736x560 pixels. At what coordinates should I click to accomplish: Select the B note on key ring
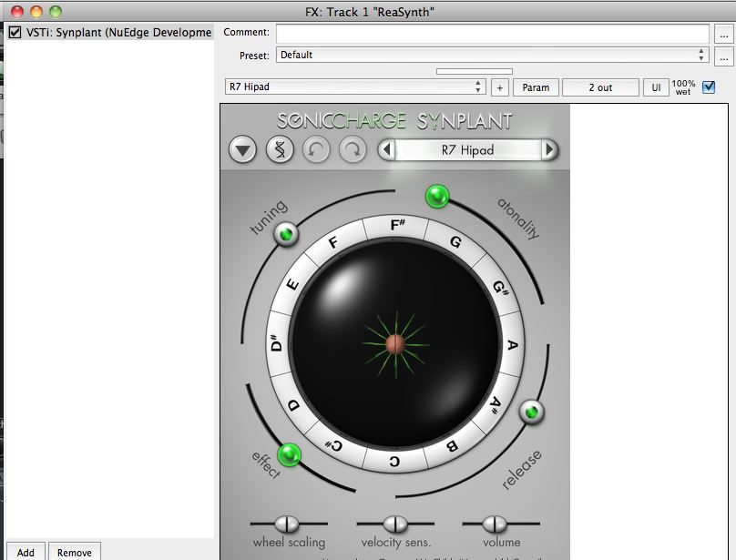(452, 446)
